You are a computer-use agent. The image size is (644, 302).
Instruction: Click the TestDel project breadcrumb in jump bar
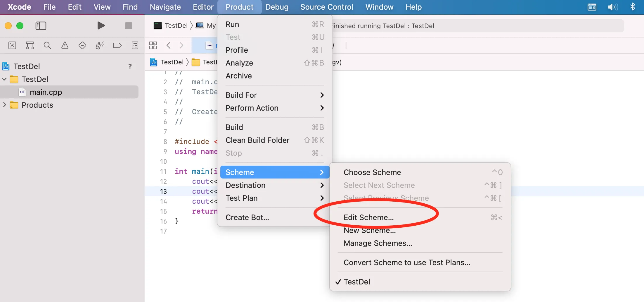pyautogui.click(x=167, y=62)
